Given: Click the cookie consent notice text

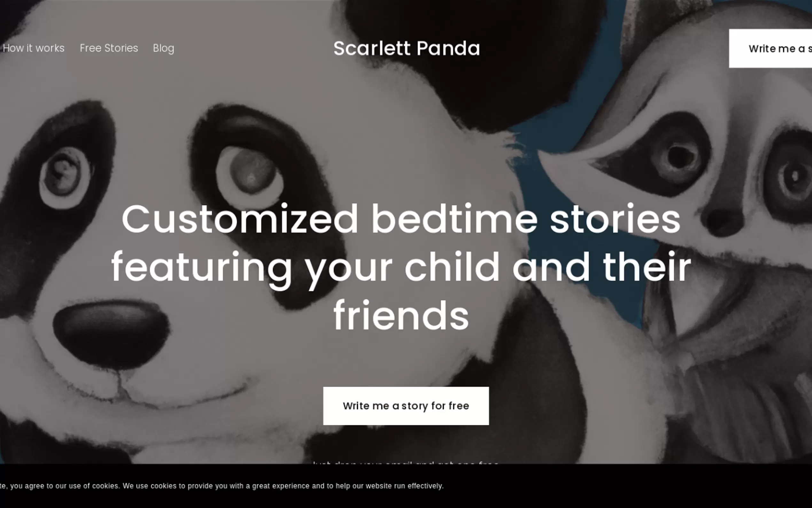Looking at the screenshot, I should tap(222, 486).
